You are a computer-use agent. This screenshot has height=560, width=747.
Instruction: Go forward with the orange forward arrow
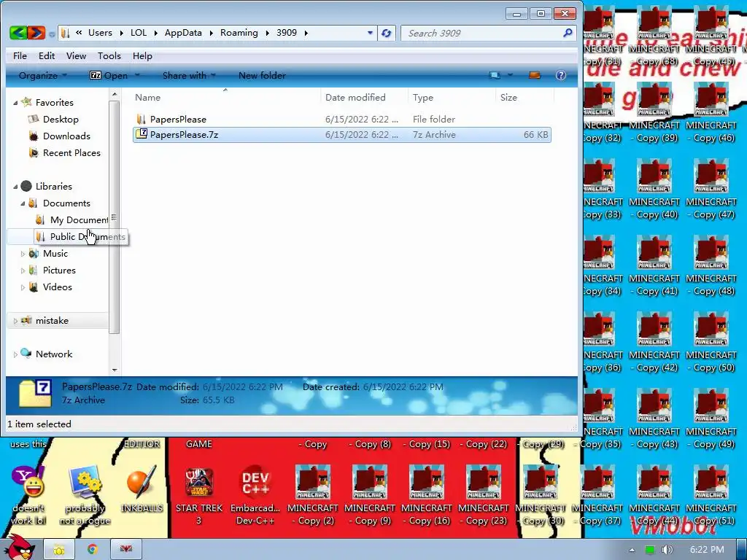point(36,33)
